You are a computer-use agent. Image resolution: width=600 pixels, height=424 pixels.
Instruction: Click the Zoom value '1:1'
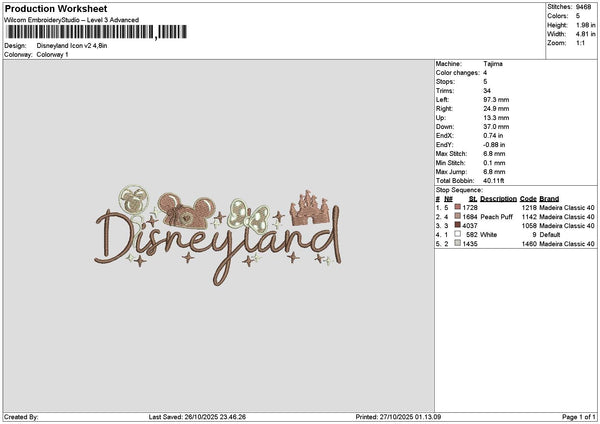tap(580, 43)
